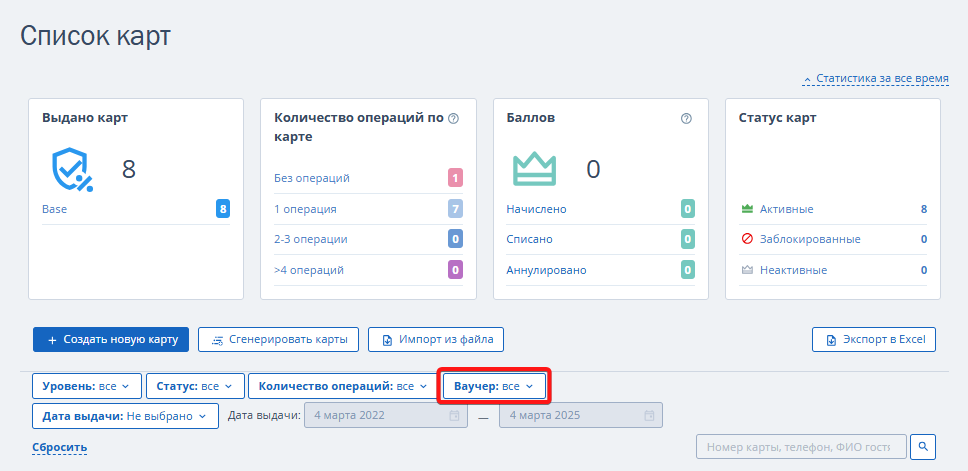Click the Активные count 8
This screenshot has height=471, width=968.
[x=924, y=209]
